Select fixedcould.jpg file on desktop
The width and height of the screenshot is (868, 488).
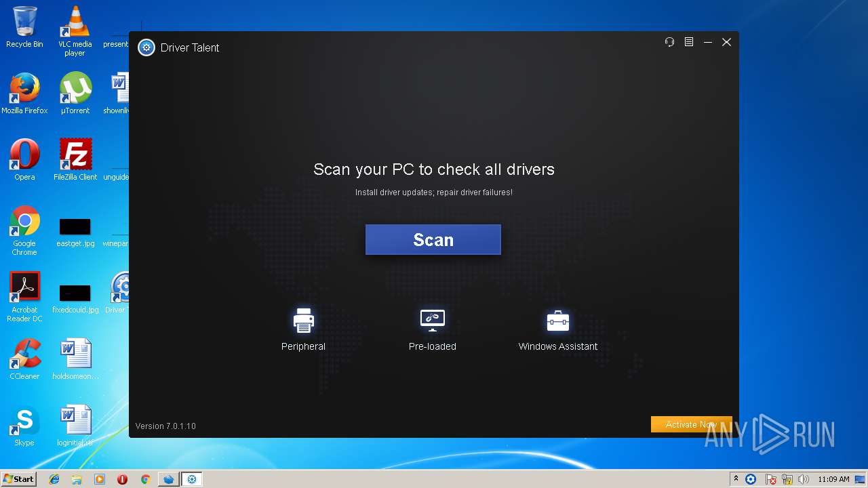[x=75, y=298]
